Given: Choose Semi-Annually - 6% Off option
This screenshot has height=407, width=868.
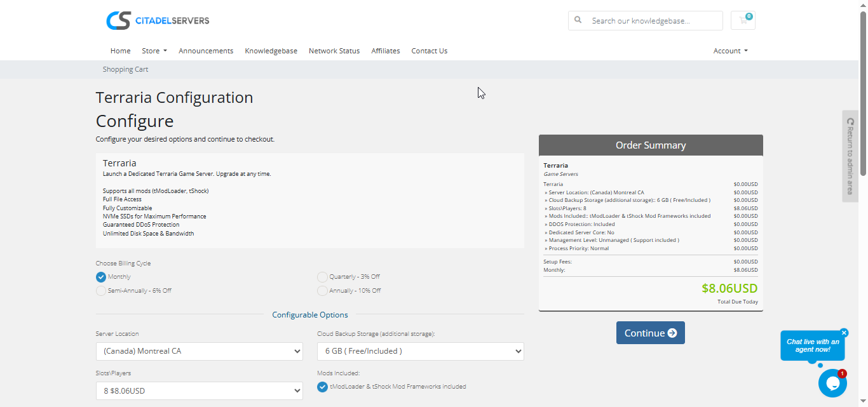Looking at the screenshot, I should pyautogui.click(x=101, y=291).
